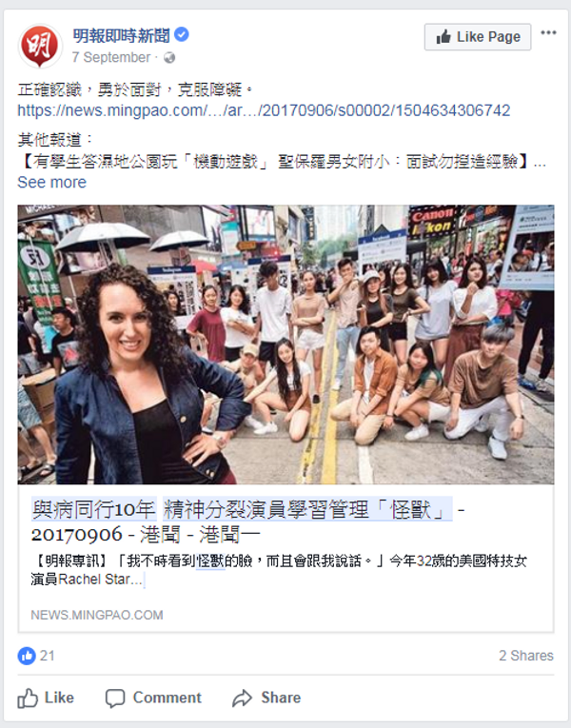
Task: Click the Comment speech bubble icon
Action: 115,698
